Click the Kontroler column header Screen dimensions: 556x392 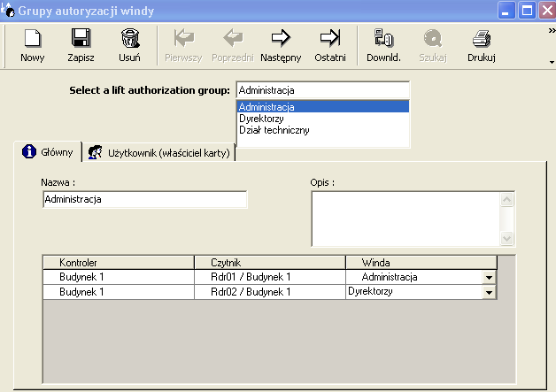click(119, 263)
